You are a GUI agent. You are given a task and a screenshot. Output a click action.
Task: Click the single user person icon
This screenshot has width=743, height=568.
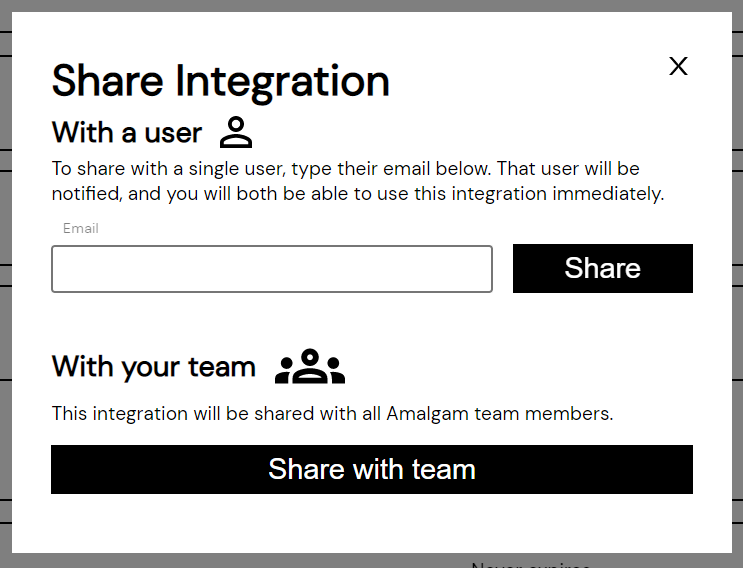point(236,132)
